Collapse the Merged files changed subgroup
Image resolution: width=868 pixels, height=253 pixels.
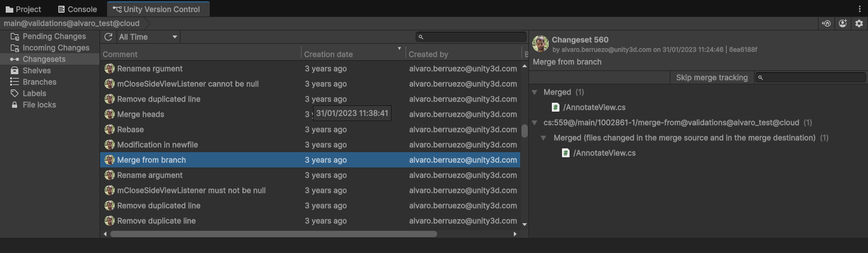click(x=544, y=138)
